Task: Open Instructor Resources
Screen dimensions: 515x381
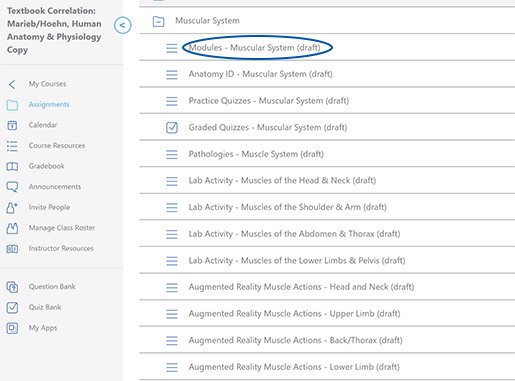Action: (61, 248)
